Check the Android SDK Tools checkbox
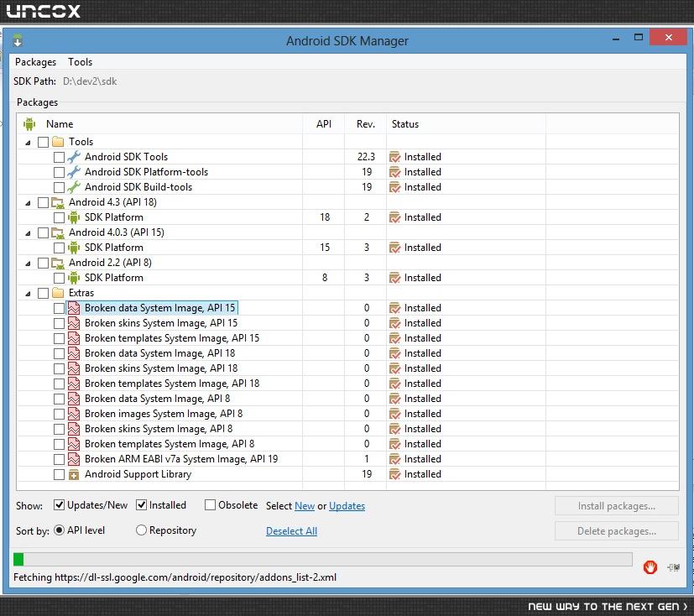Screen dimensions: 694x616 [x=59, y=157]
